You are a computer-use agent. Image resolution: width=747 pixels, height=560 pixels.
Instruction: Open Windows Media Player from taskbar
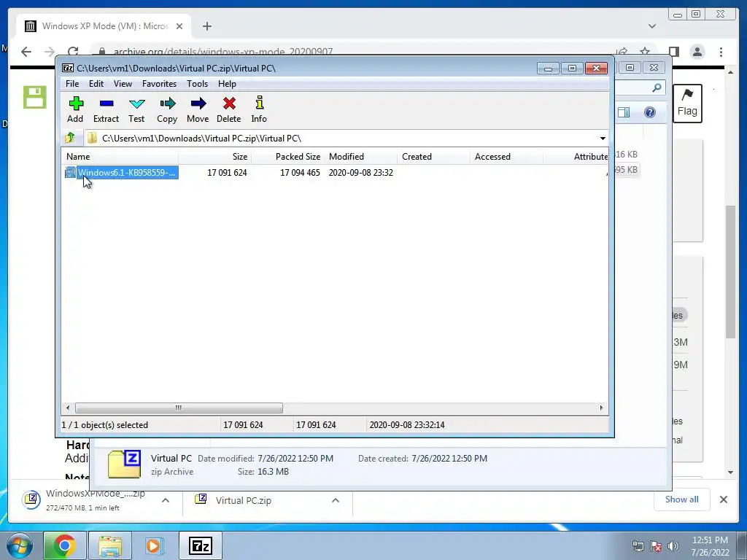(154, 545)
